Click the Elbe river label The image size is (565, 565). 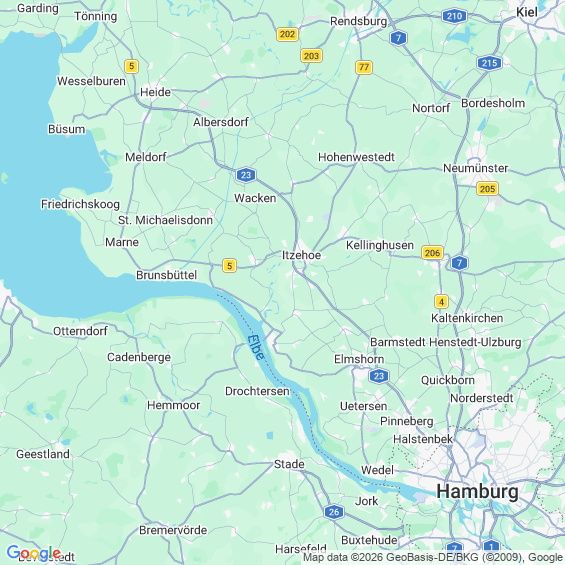(x=256, y=347)
